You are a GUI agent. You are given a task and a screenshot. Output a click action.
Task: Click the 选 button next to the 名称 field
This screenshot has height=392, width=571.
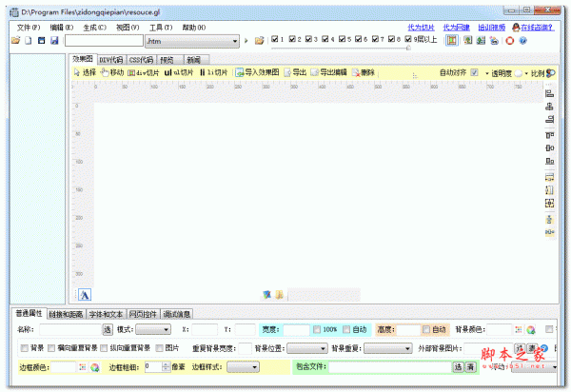coord(106,329)
